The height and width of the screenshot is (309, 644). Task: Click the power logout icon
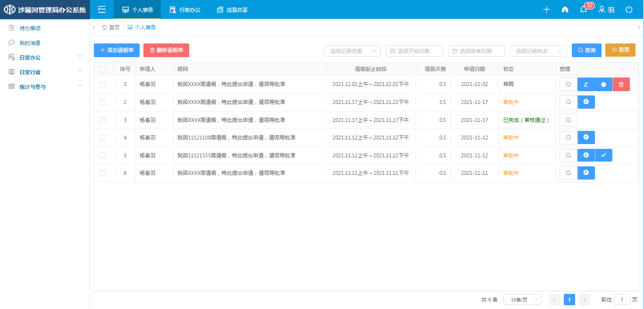[628, 9]
